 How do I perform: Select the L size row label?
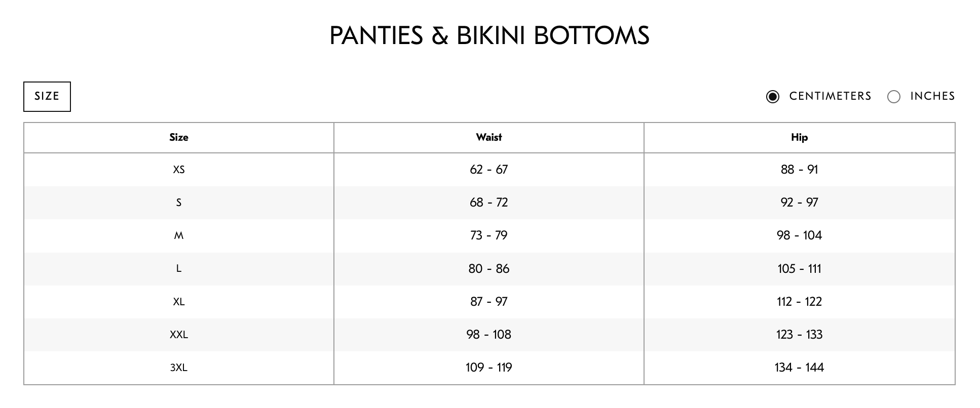(179, 268)
